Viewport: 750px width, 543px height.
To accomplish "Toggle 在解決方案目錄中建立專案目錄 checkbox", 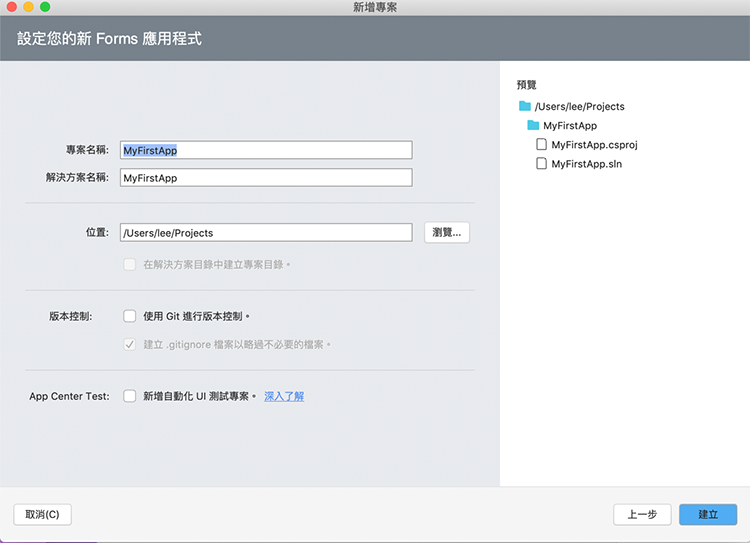I will (130, 264).
